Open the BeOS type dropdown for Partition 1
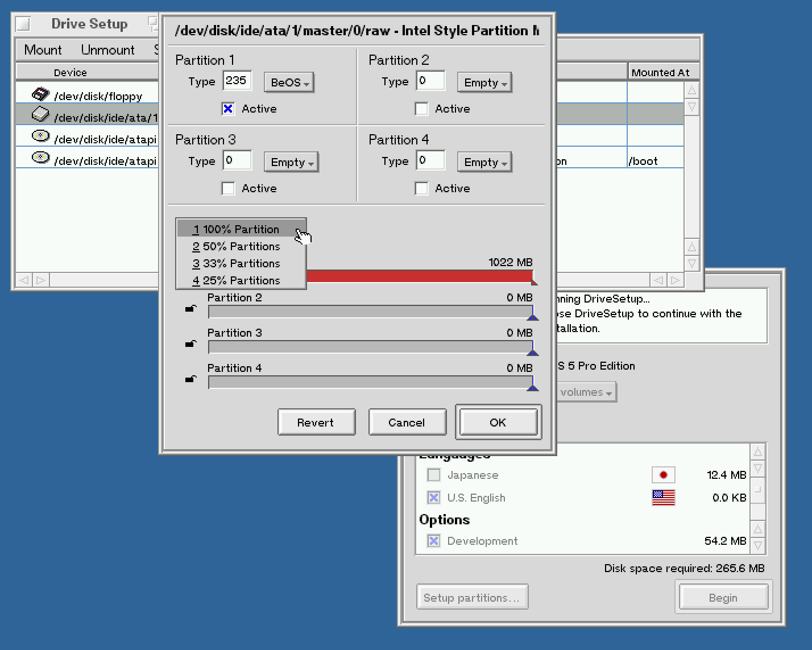 (289, 82)
